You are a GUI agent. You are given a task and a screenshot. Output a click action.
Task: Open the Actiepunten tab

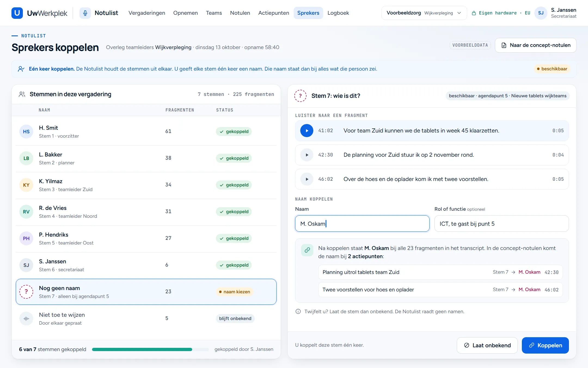274,13
